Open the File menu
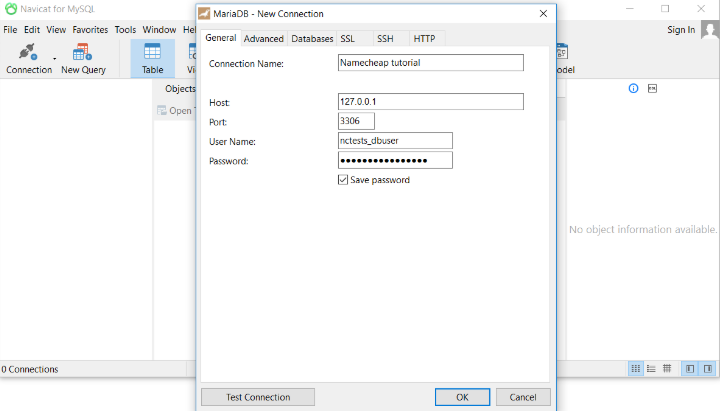This screenshot has height=411, width=720. click(10, 30)
